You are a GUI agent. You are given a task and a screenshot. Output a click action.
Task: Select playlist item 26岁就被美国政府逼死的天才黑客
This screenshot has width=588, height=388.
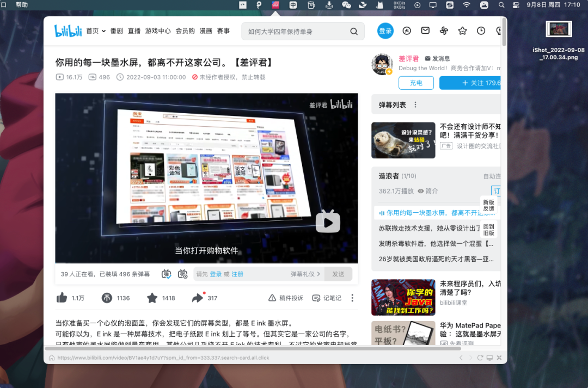pos(436,258)
